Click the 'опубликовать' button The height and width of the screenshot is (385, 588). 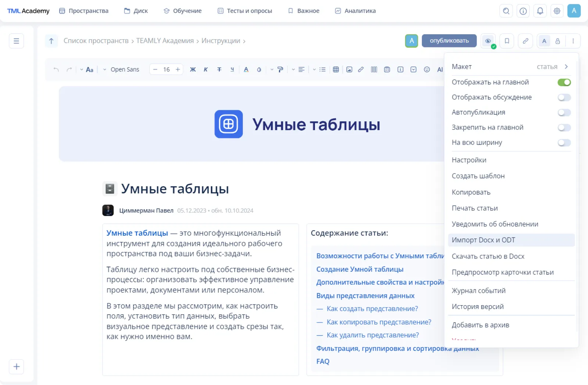tap(449, 41)
